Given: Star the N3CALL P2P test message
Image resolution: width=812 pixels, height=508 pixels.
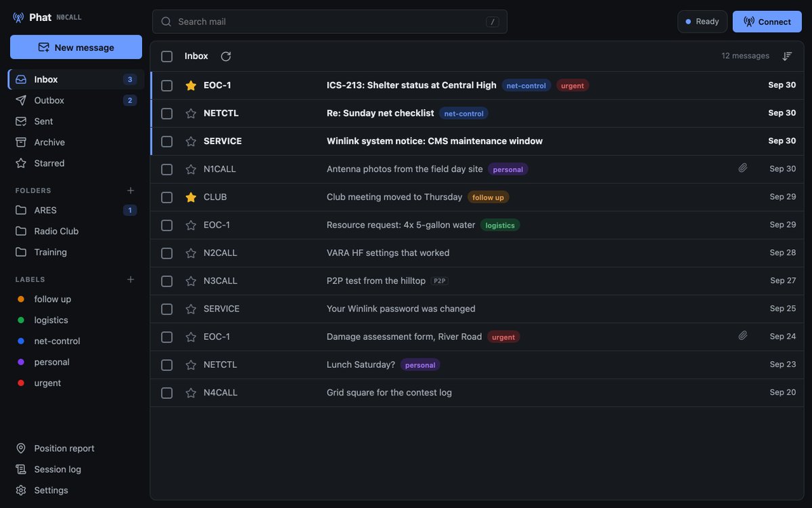Looking at the screenshot, I should click(191, 280).
